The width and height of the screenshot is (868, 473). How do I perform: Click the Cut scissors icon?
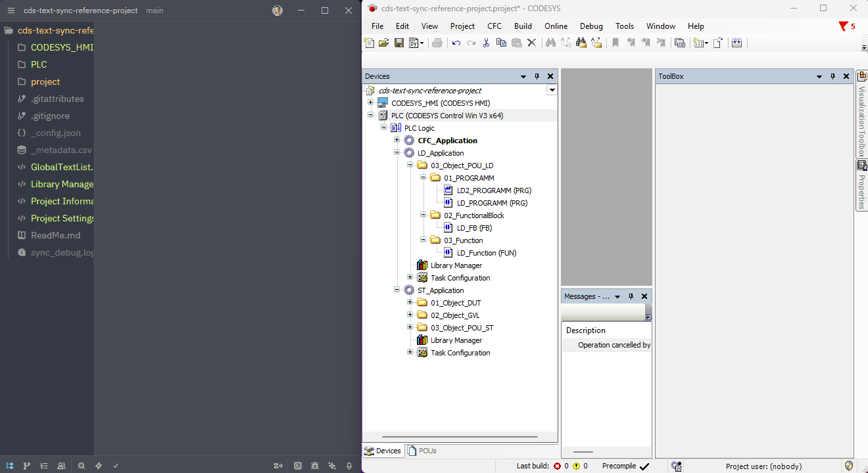click(486, 43)
